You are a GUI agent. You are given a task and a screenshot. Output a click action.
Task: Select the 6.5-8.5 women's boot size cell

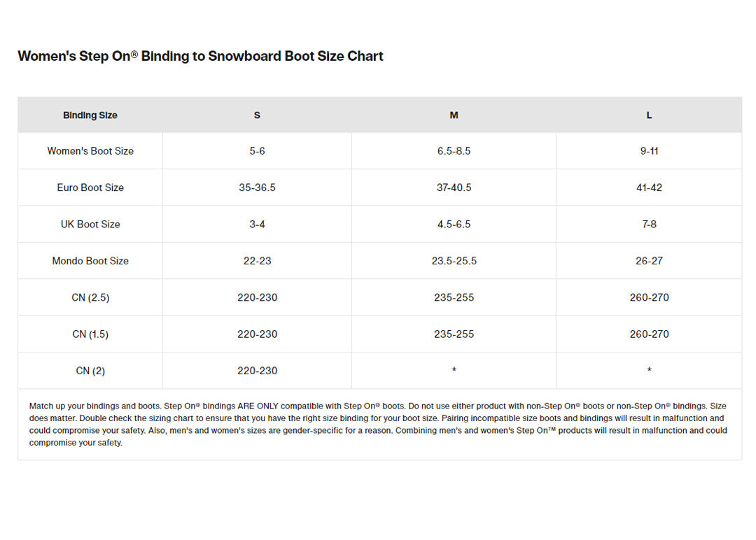click(x=454, y=151)
